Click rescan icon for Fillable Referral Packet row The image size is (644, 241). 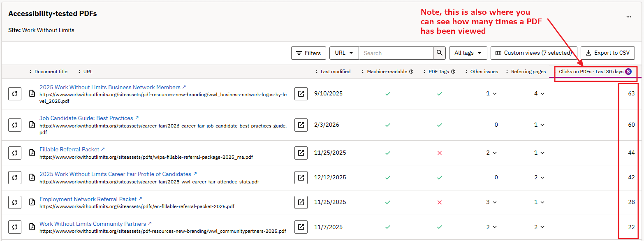(15, 153)
